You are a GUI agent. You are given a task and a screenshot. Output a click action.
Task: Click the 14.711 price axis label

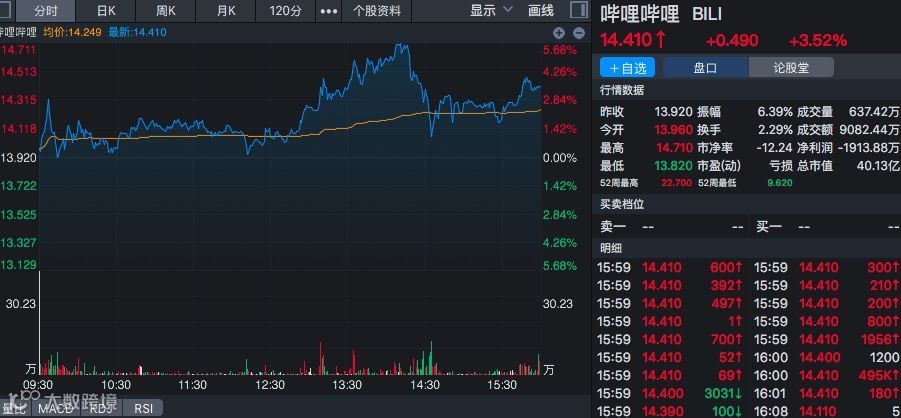tap(18, 50)
